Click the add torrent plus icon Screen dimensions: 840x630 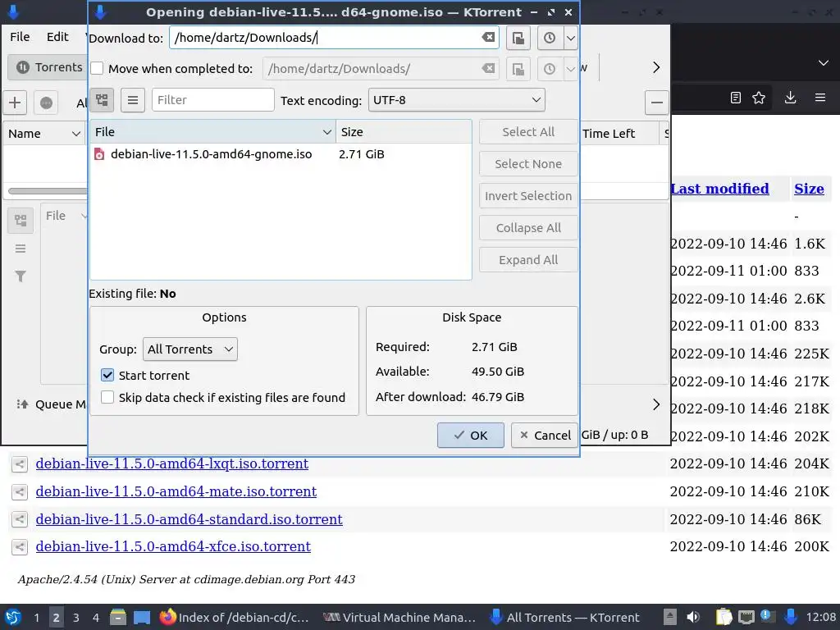pos(15,103)
